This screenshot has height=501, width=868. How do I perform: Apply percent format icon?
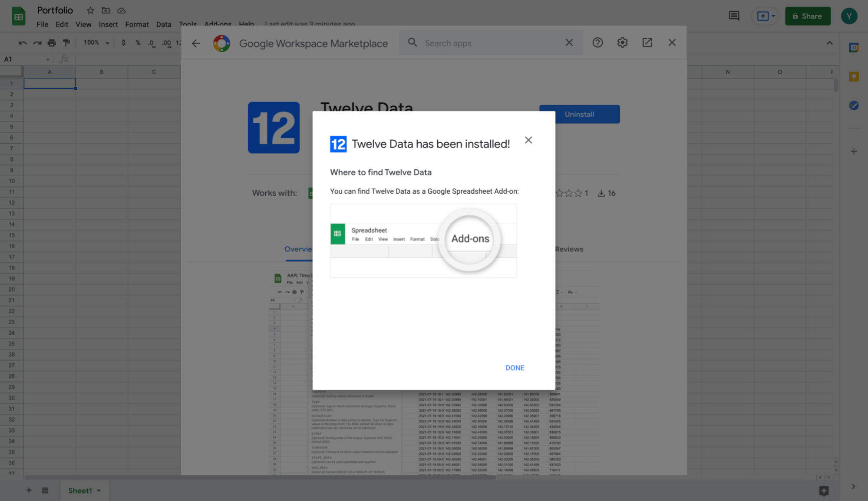pyautogui.click(x=137, y=43)
